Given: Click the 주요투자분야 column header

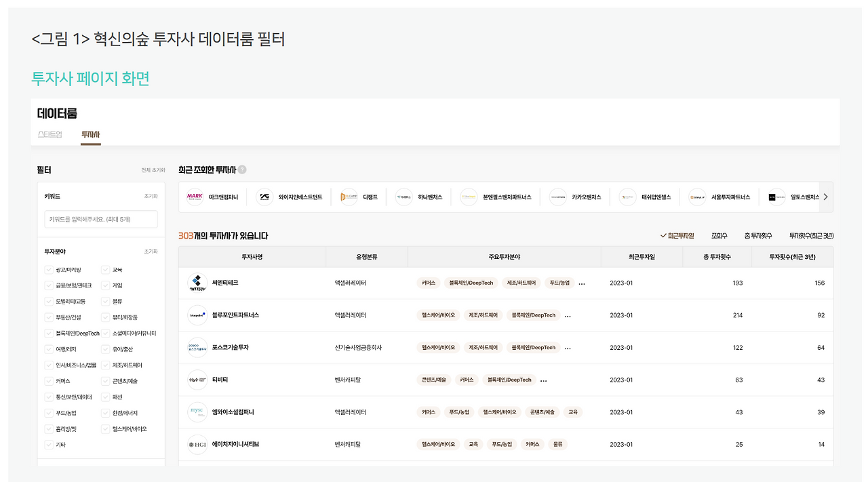Looking at the screenshot, I should (504, 257).
